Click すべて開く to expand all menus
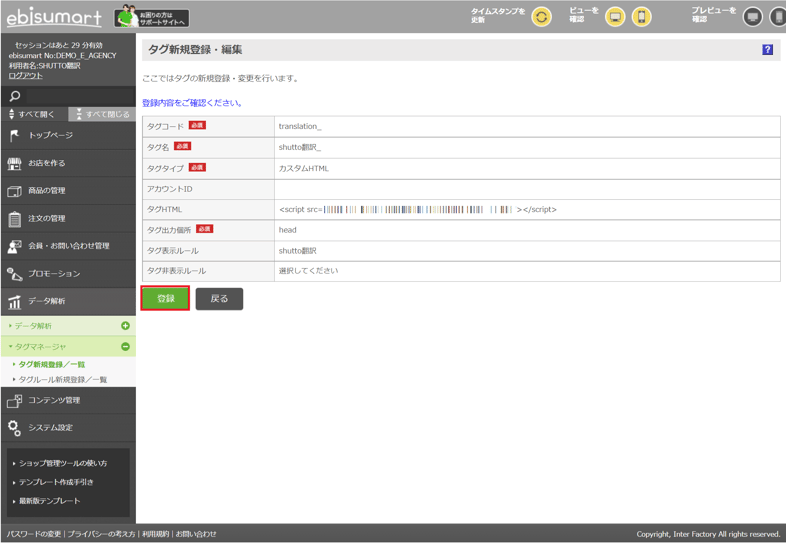Screen dimensions: 786x544 click(x=35, y=114)
